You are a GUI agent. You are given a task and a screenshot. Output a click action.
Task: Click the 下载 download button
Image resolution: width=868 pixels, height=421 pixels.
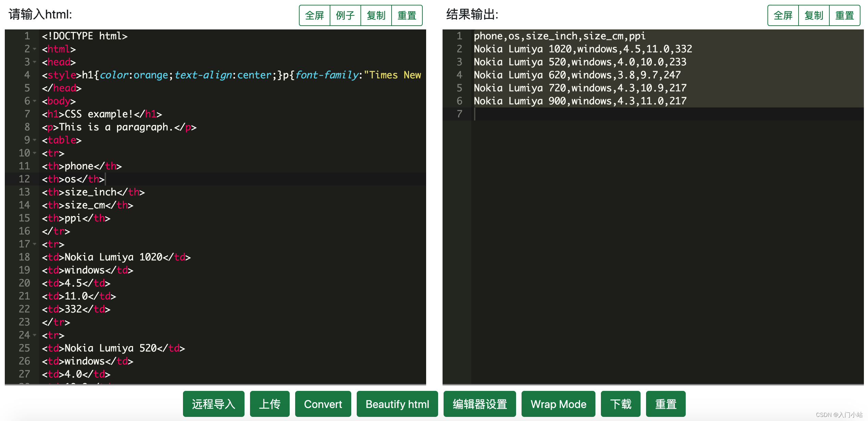click(x=620, y=404)
